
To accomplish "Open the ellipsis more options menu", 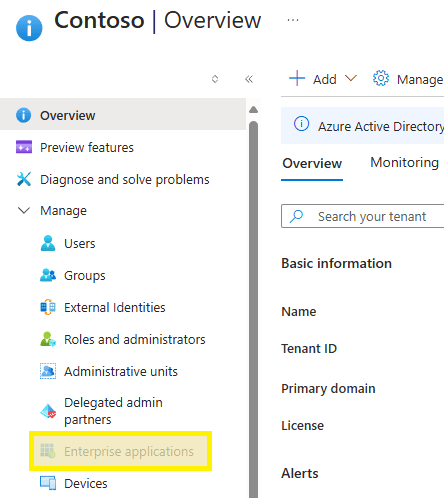I will tap(293, 20).
